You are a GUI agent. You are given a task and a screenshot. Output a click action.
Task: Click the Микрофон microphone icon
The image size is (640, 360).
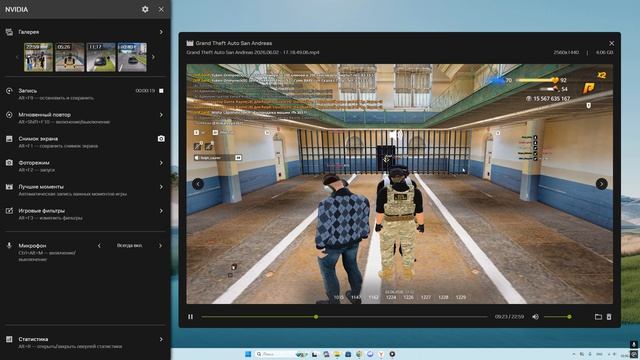[9, 246]
